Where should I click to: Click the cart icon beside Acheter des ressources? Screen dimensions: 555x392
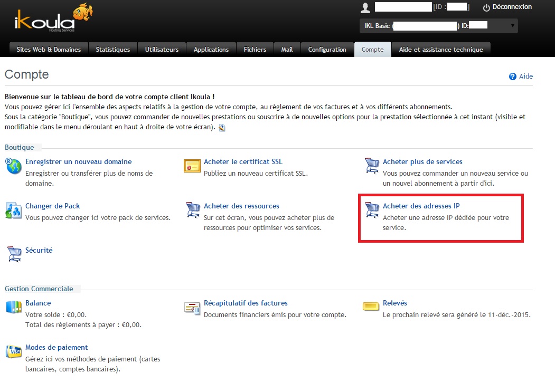click(192, 210)
